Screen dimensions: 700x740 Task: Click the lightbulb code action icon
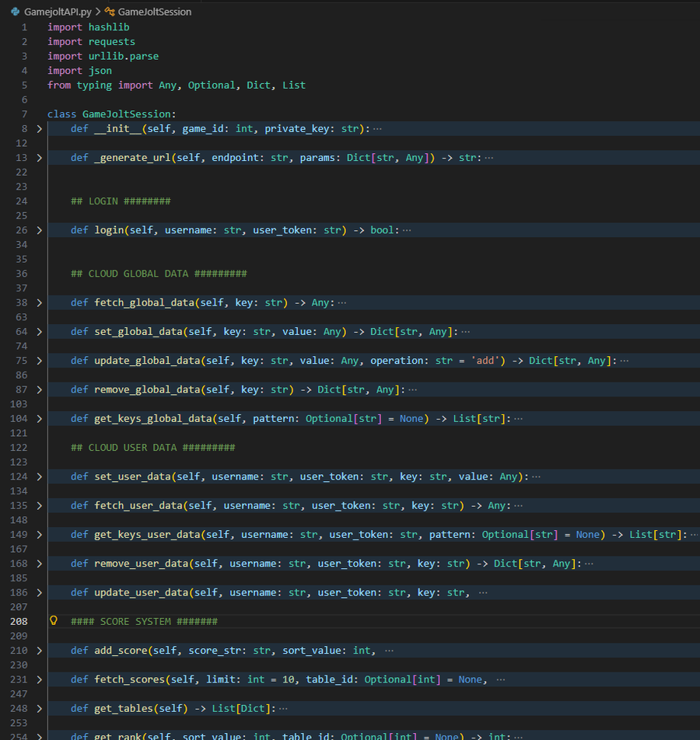coord(54,621)
